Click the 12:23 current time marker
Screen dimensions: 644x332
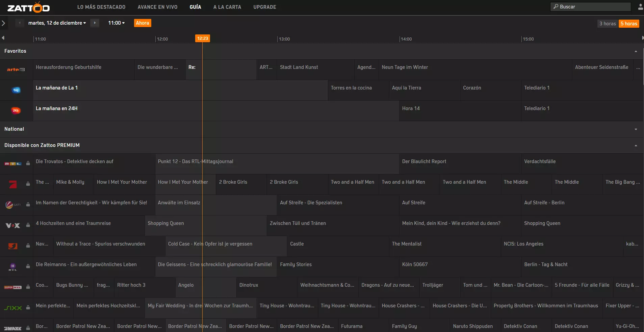pos(203,39)
